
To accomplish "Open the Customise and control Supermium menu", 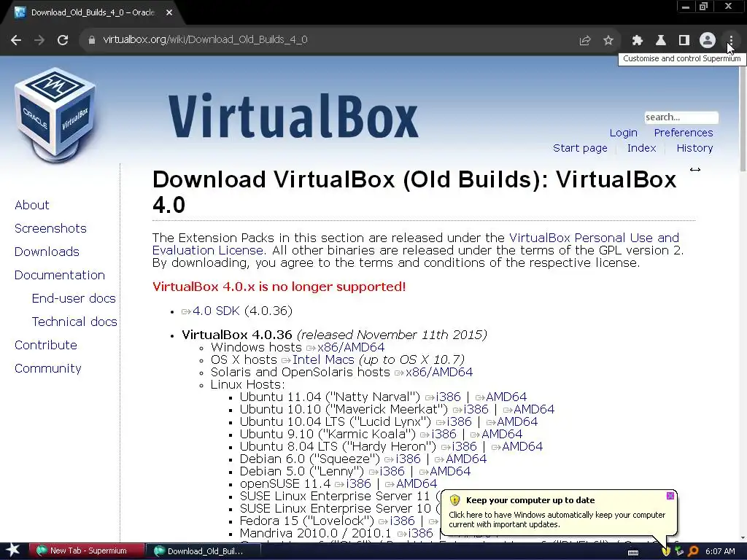I will (x=731, y=40).
